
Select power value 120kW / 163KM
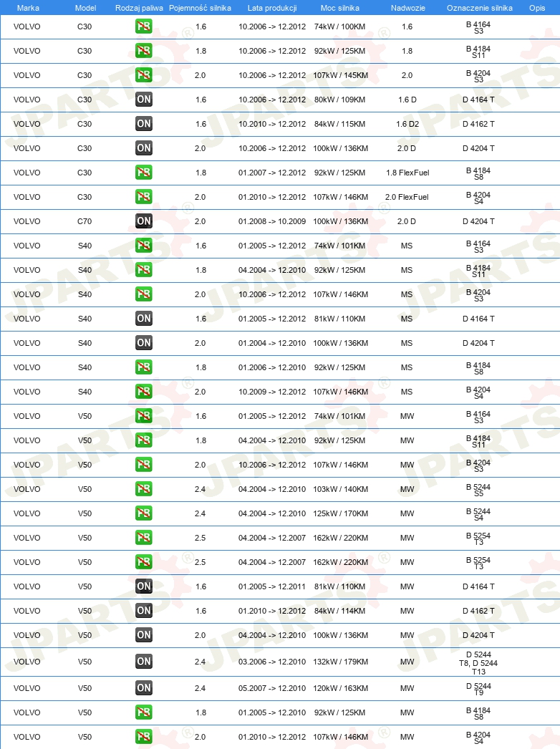[340, 688]
